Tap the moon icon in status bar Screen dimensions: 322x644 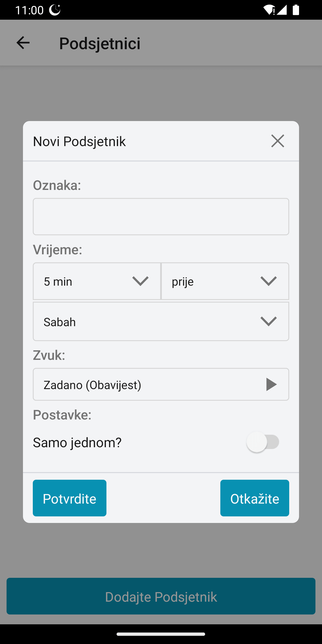[x=55, y=10]
